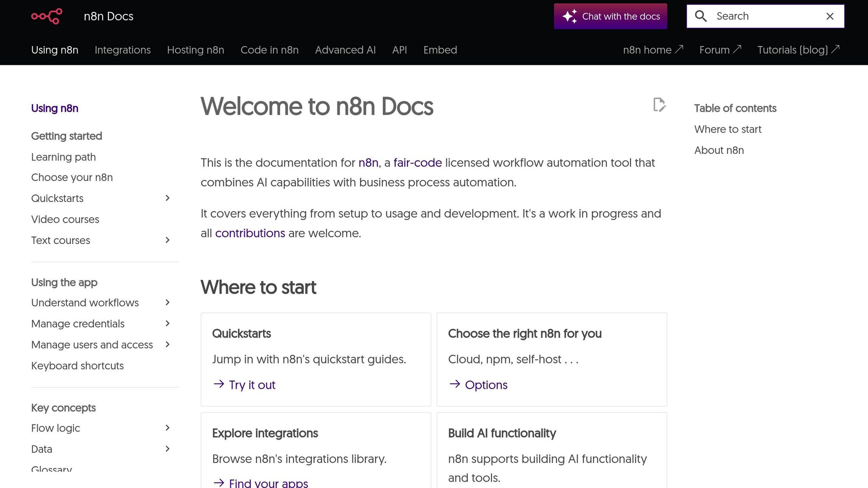Image resolution: width=868 pixels, height=488 pixels.
Task: Click the edit this page icon
Action: [x=659, y=105]
